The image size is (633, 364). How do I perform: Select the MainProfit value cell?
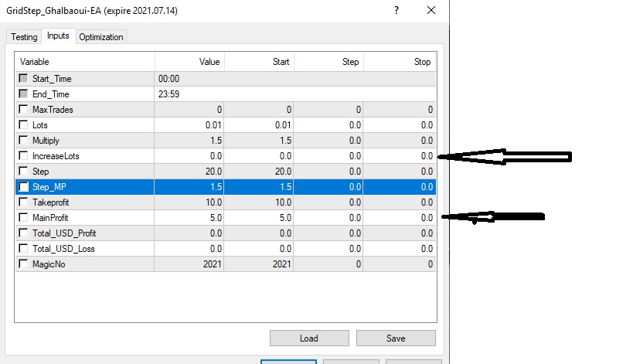click(189, 218)
